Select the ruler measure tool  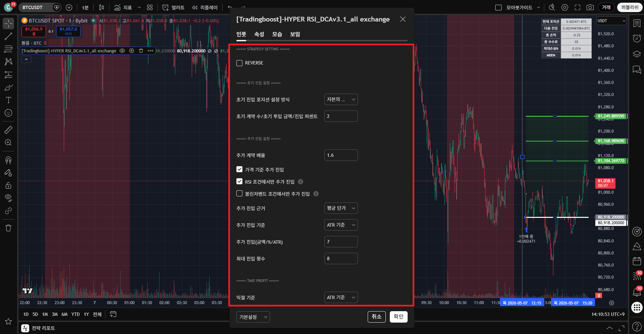8,130
